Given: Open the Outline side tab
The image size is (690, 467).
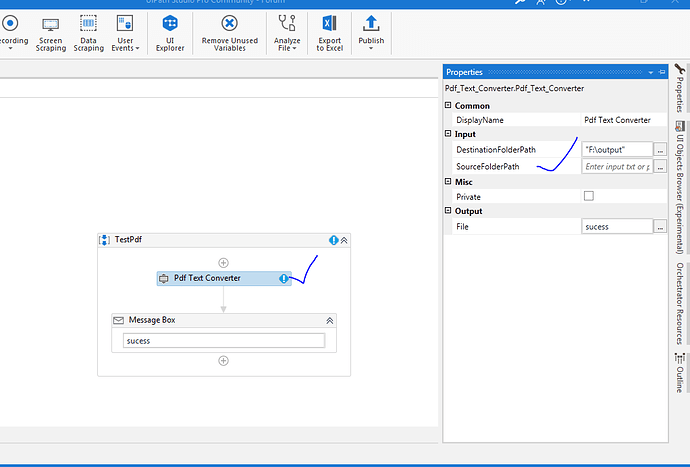Looking at the screenshot, I should [680, 373].
